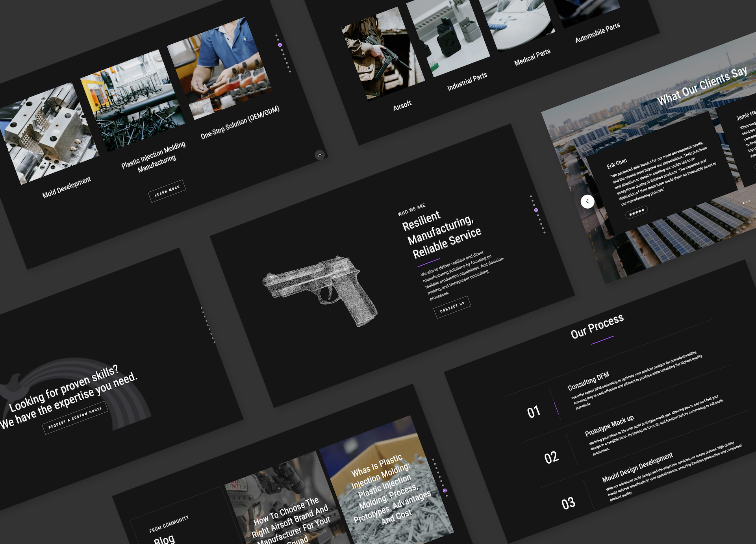This screenshot has height=544, width=756.
Task: Select process step 02
Action: 551,457
